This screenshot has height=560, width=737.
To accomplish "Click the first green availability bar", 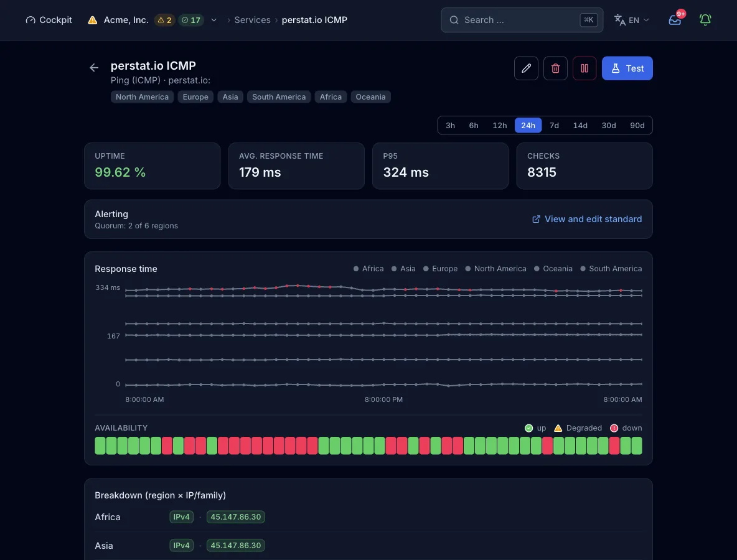I will (x=100, y=446).
